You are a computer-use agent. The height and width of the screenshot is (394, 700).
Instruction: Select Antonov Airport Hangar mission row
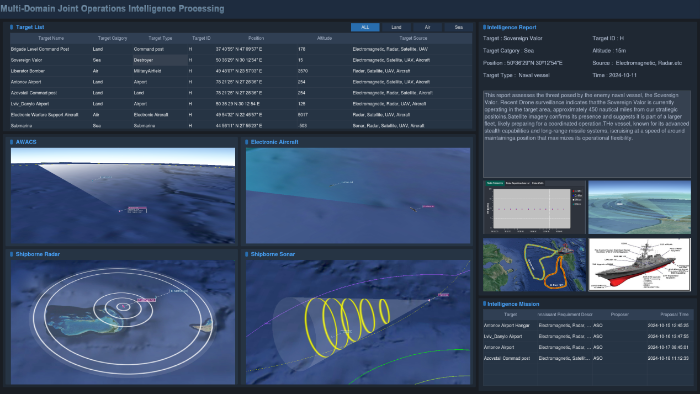(588, 326)
